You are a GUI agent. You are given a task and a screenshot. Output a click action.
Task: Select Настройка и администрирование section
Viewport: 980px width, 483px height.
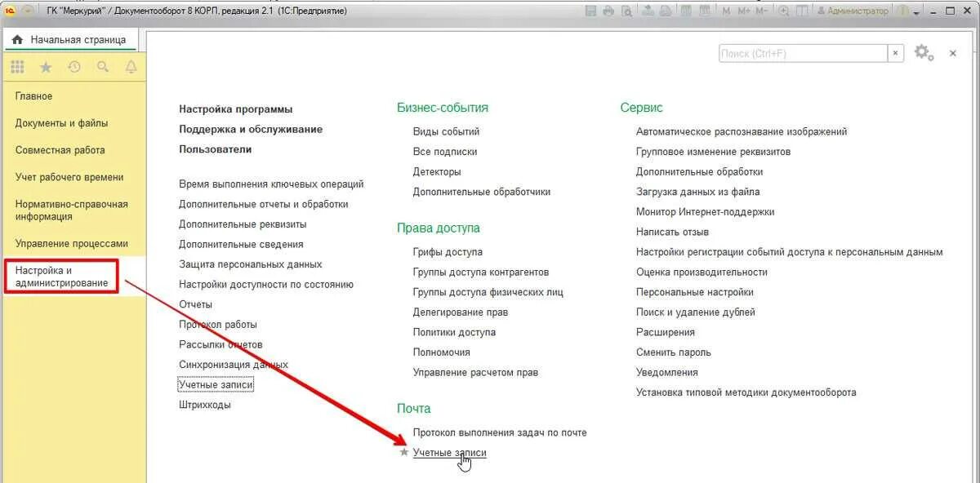tap(62, 276)
